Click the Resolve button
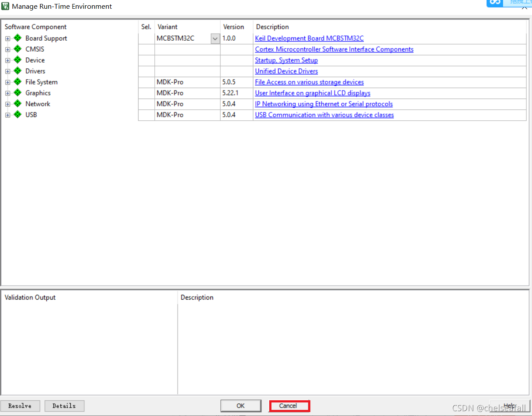This screenshot has height=416, width=532. tap(20, 406)
